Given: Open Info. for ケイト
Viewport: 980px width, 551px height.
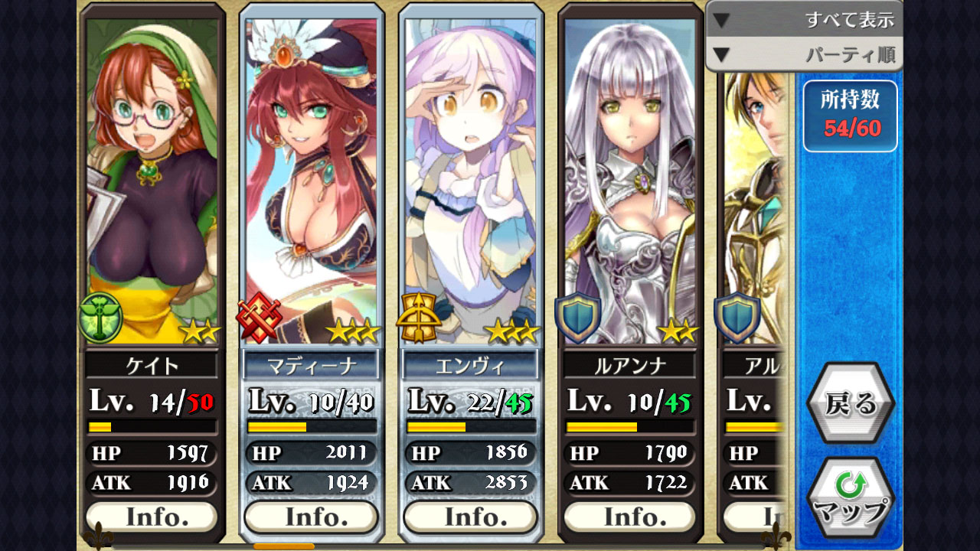Looking at the screenshot, I should [152, 517].
